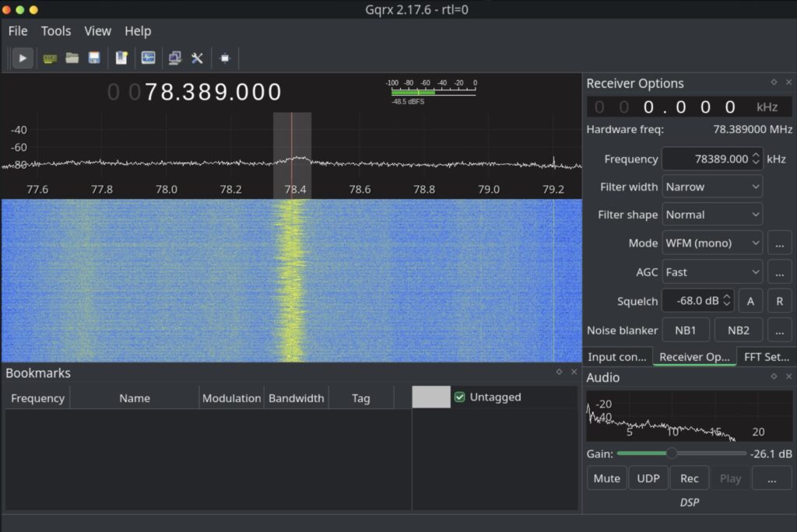Open AGC options ellipsis button
Image resolution: width=797 pixels, height=532 pixels.
[x=780, y=272]
